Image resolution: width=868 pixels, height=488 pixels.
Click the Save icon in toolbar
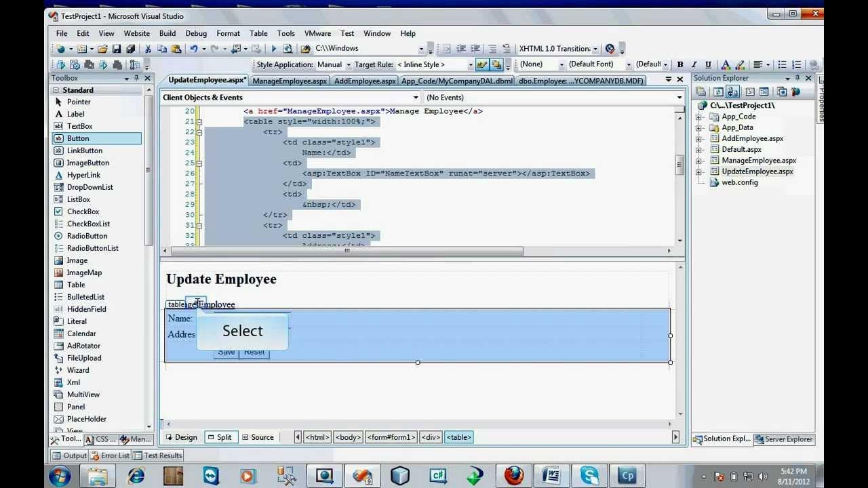pyautogui.click(x=117, y=49)
